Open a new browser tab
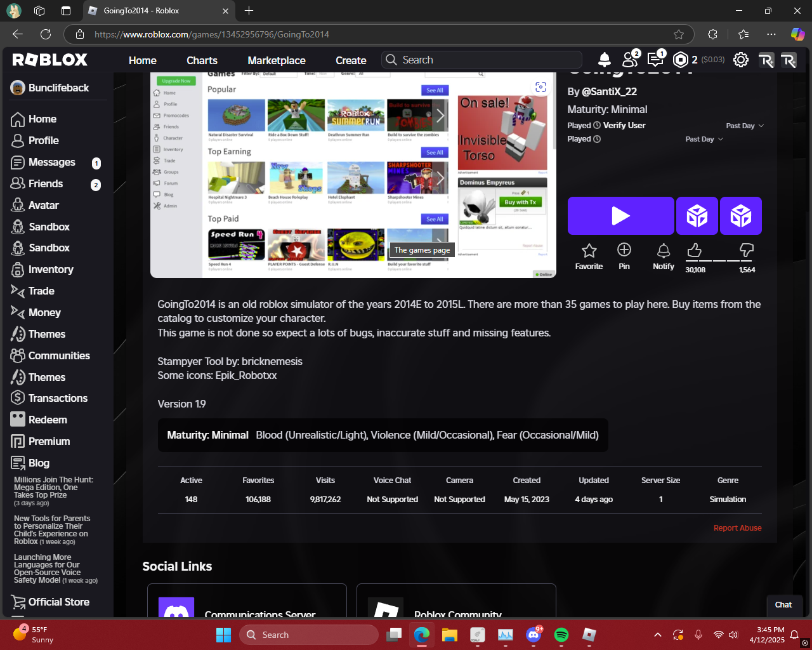This screenshot has width=812, height=650. pos(249,11)
